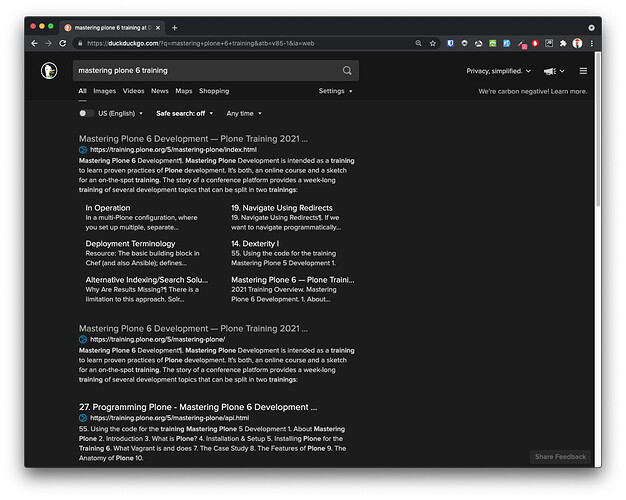Click site icon beside mastering-plone/api.html URL
This screenshot has width=626, height=500.
tap(83, 418)
